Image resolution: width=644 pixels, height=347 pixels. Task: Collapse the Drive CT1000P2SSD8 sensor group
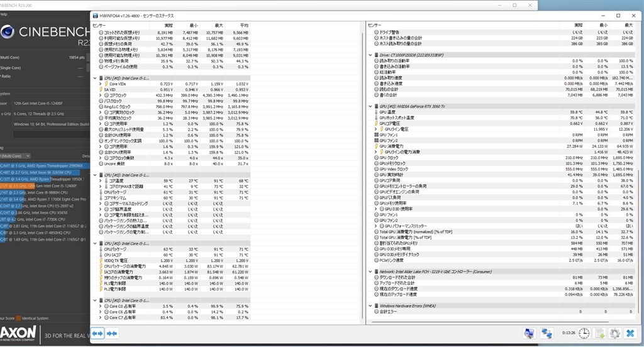tap(370, 55)
